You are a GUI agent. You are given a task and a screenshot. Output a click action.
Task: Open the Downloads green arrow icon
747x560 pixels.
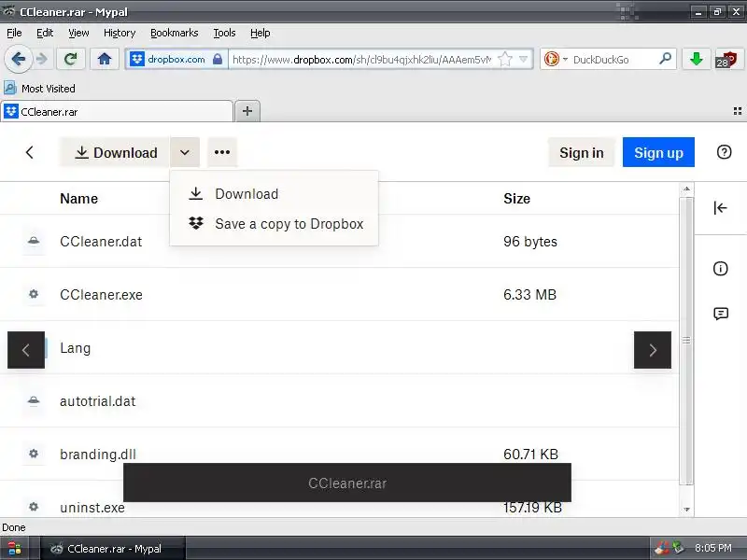(x=696, y=60)
